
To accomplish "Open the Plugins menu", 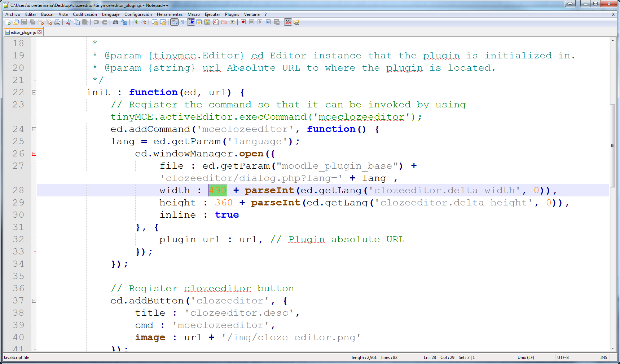I will (x=232, y=14).
